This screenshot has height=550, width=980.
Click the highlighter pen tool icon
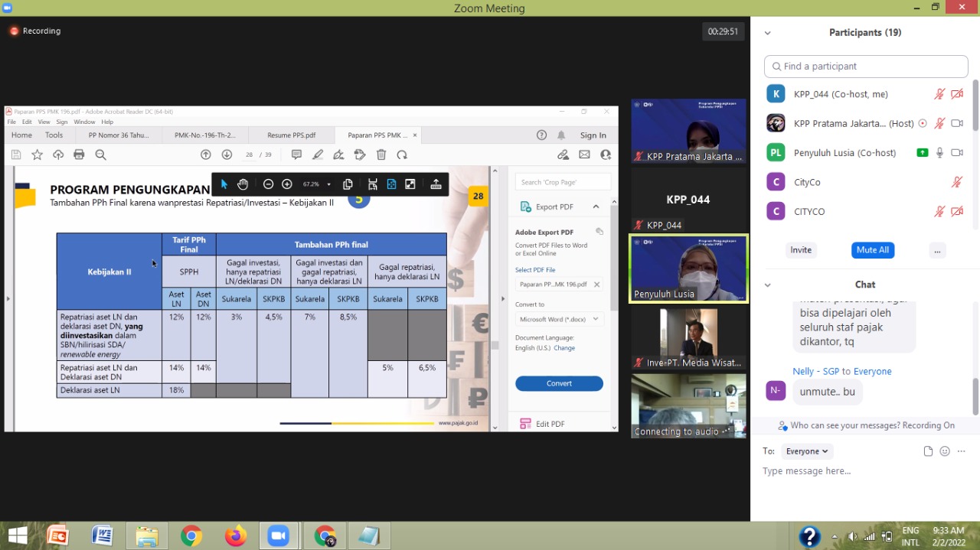click(318, 155)
